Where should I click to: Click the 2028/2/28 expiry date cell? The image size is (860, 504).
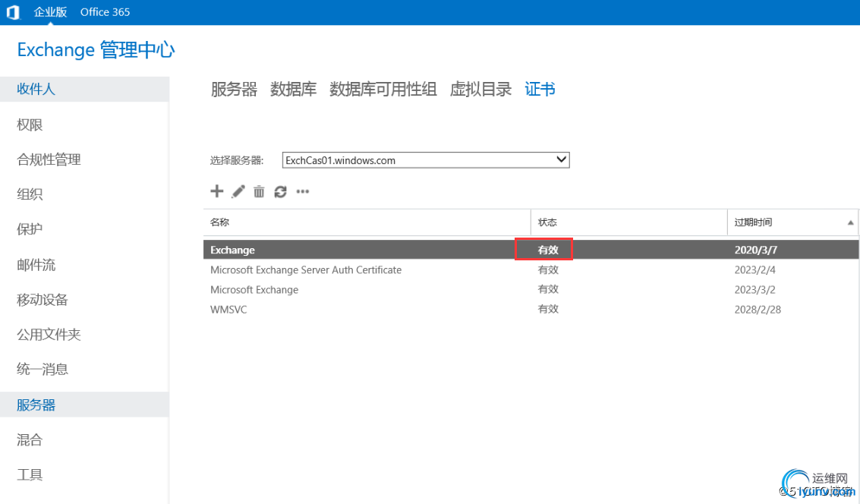click(758, 310)
